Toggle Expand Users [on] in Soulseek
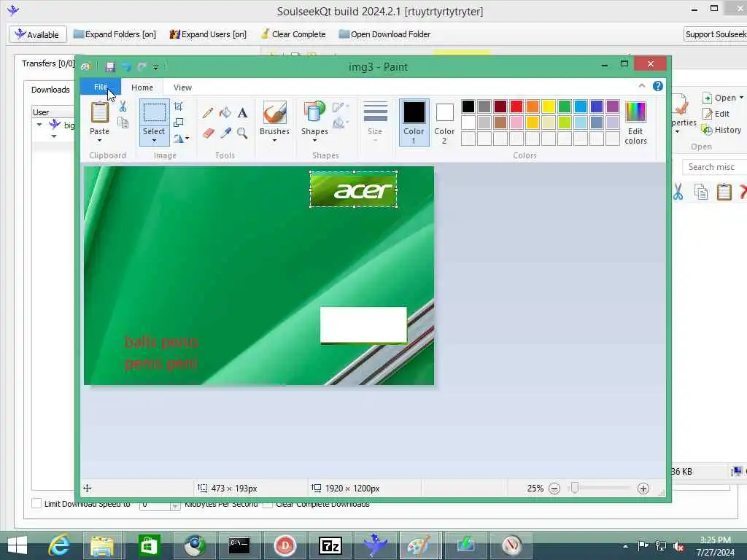 (208, 34)
